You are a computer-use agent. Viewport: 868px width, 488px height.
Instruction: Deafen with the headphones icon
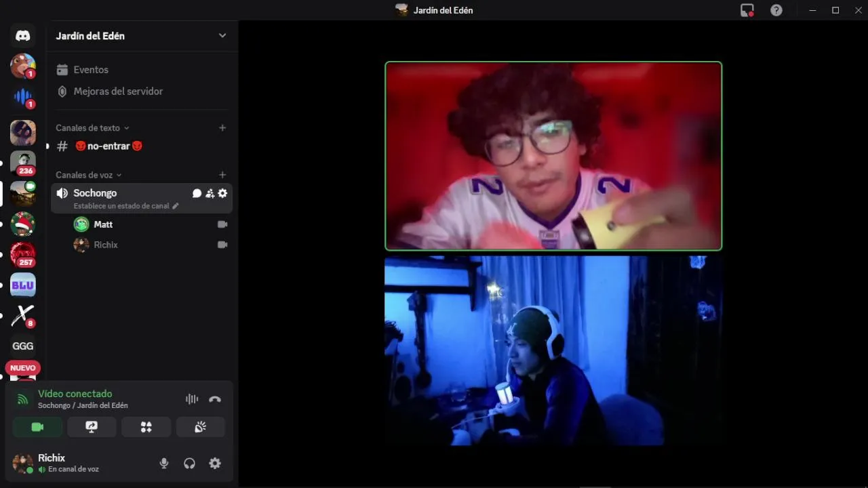pos(189,464)
